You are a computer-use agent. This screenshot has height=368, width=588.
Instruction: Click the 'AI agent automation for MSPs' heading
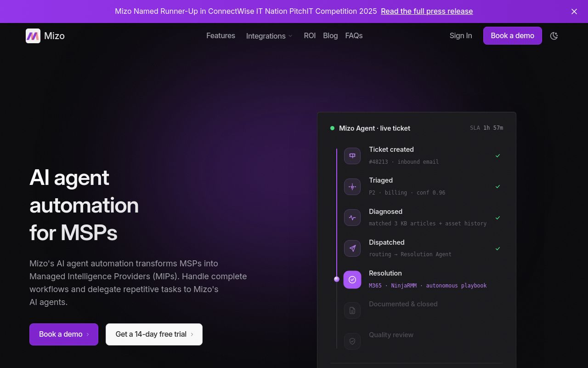84,205
